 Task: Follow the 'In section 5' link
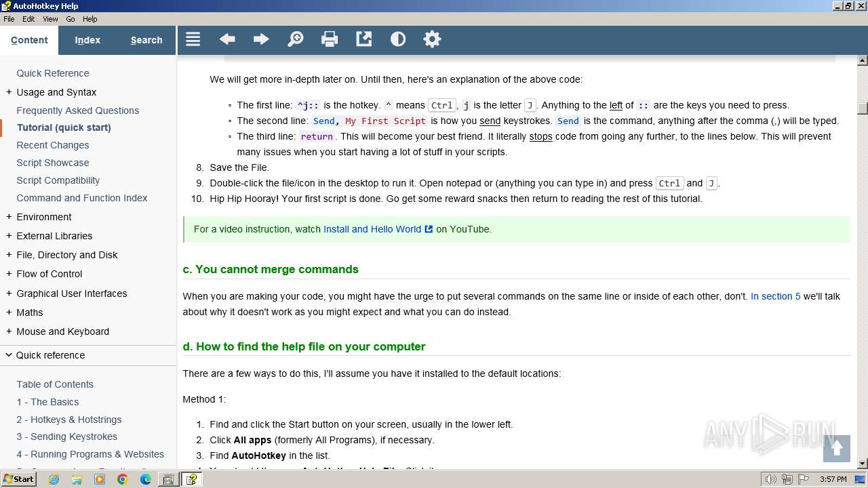coord(776,296)
